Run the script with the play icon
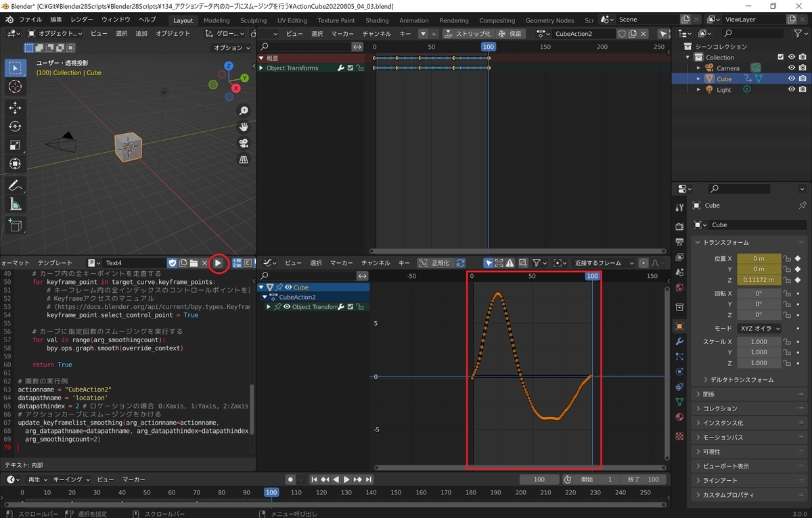Image resolution: width=812 pixels, height=518 pixels. pyautogui.click(x=218, y=262)
